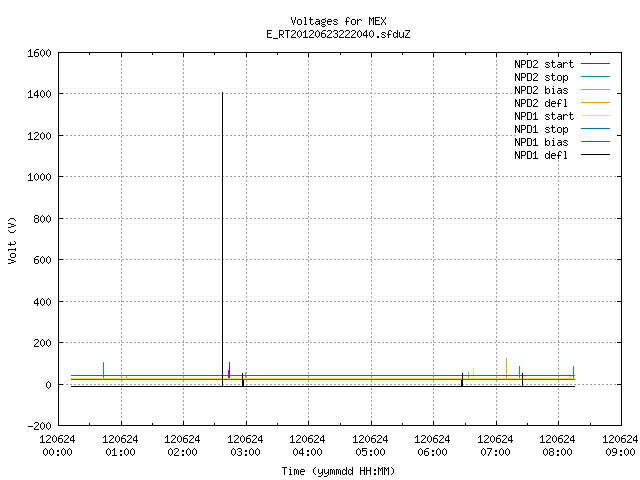
Task: Click the 120624 06:00 time tick label
Action: click(x=432, y=446)
